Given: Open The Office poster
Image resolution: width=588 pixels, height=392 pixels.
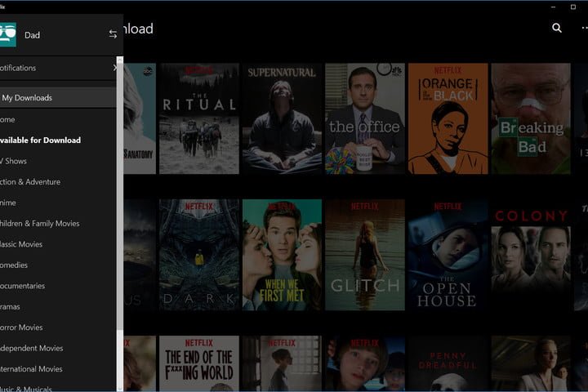Looking at the screenshot, I should click(365, 118).
